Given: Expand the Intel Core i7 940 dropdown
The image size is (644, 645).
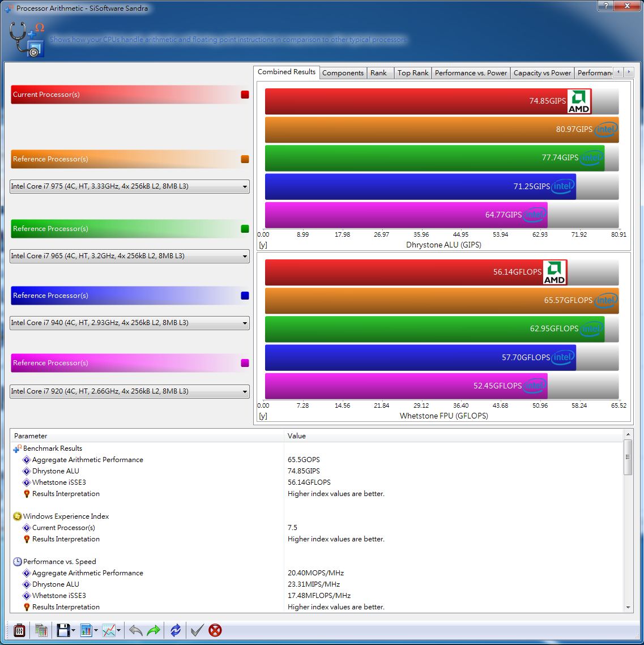Looking at the screenshot, I should pyautogui.click(x=130, y=323).
